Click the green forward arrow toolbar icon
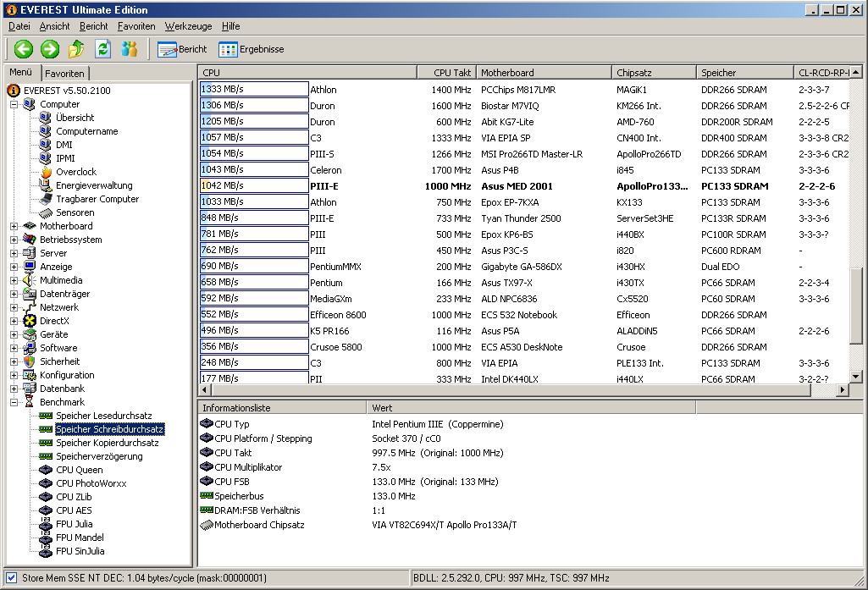This screenshot has height=590, width=868. 50,49
